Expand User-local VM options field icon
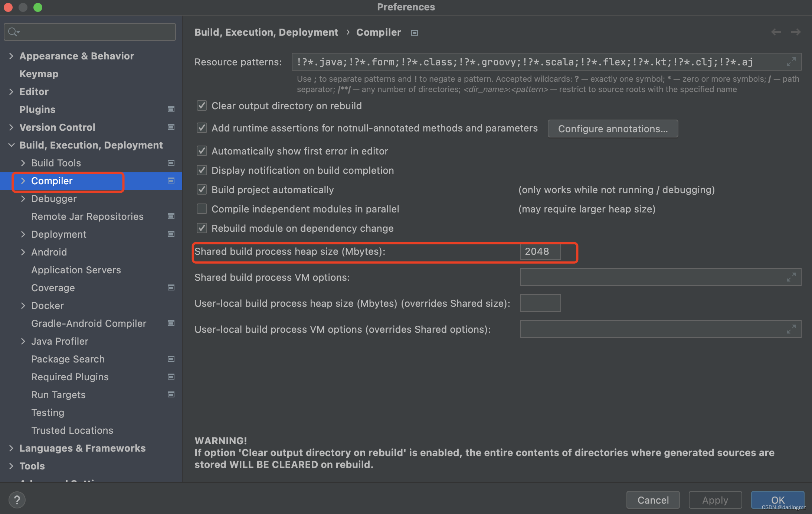 tap(791, 329)
